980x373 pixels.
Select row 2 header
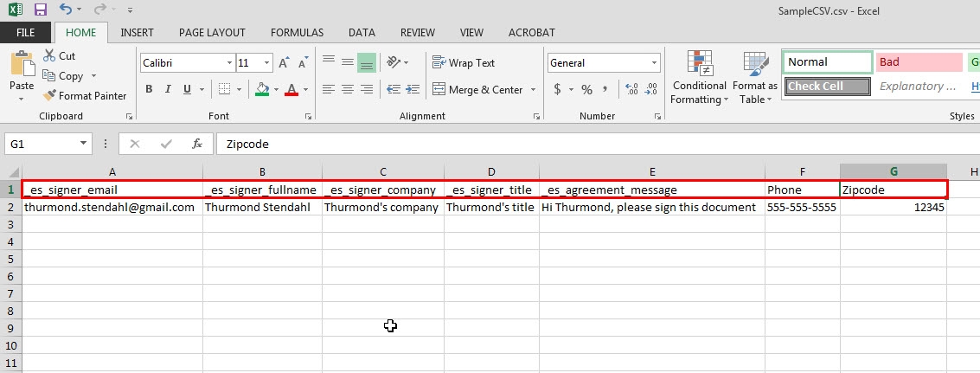(x=10, y=207)
